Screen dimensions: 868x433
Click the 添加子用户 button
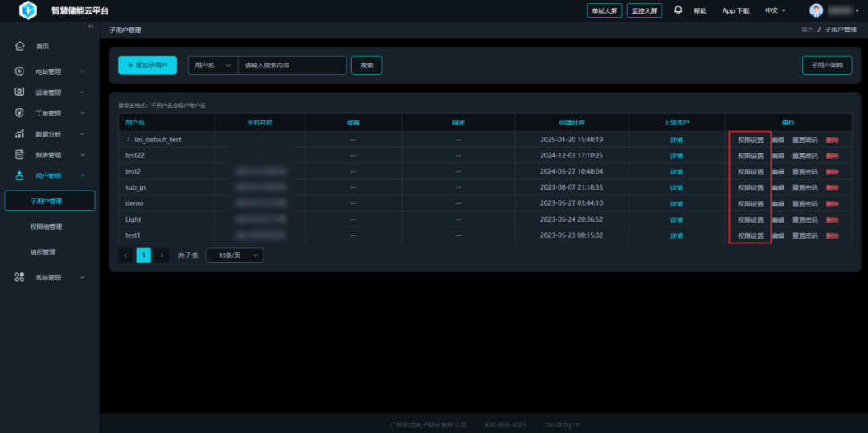(147, 65)
